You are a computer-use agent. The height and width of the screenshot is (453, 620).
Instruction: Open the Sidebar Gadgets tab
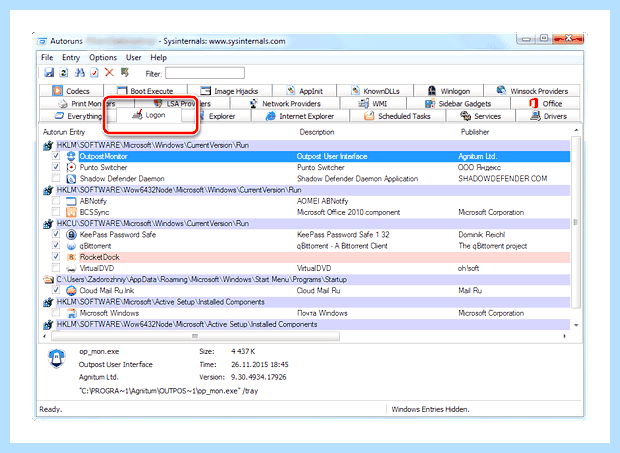pyautogui.click(x=458, y=104)
